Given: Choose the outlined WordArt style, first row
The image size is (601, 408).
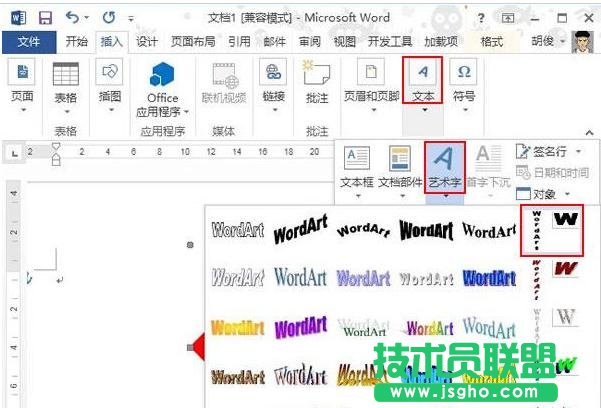Looking at the screenshot, I should [x=238, y=230].
